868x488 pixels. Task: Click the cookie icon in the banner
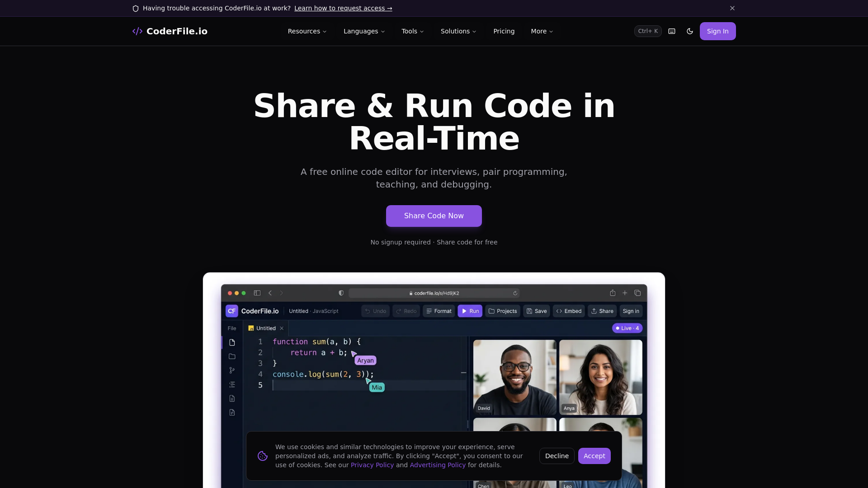263,456
